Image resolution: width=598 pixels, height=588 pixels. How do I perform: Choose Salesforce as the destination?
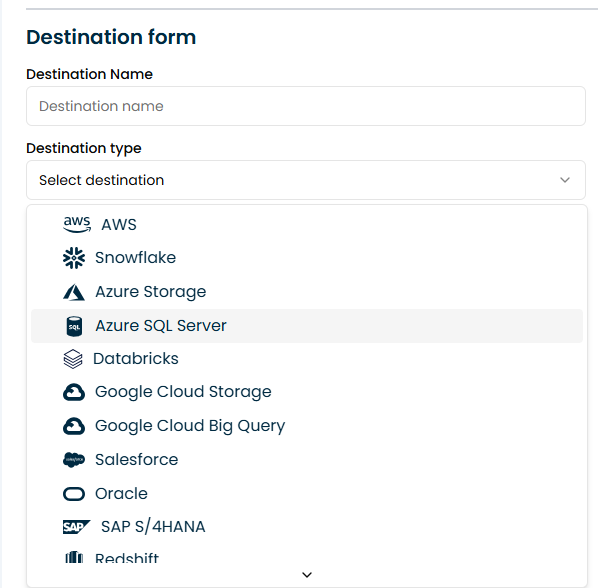[307, 460]
